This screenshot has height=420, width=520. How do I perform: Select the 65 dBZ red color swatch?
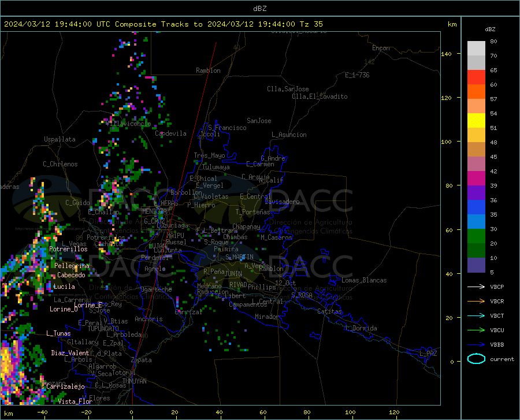pyautogui.click(x=476, y=77)
